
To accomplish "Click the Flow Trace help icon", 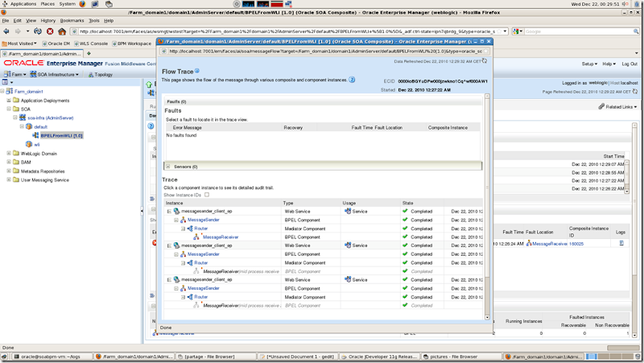I will click(x=197, y=71).
